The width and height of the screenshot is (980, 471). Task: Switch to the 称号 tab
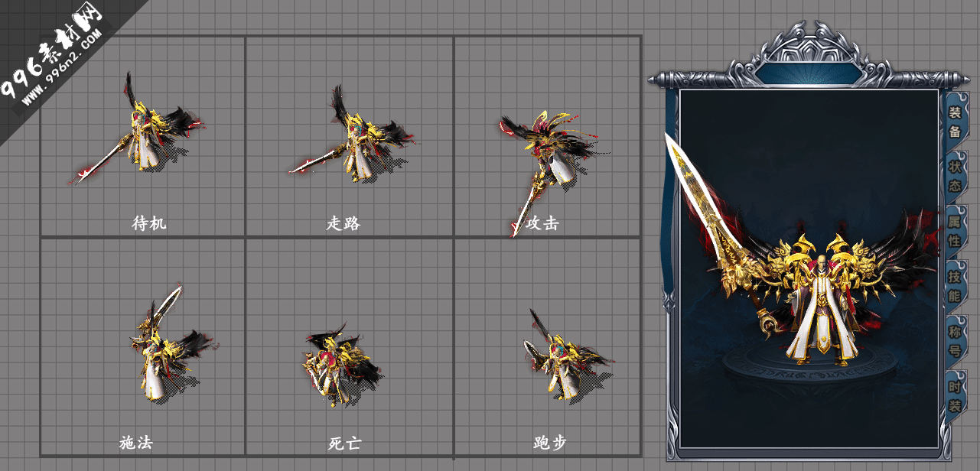[955, 341]
